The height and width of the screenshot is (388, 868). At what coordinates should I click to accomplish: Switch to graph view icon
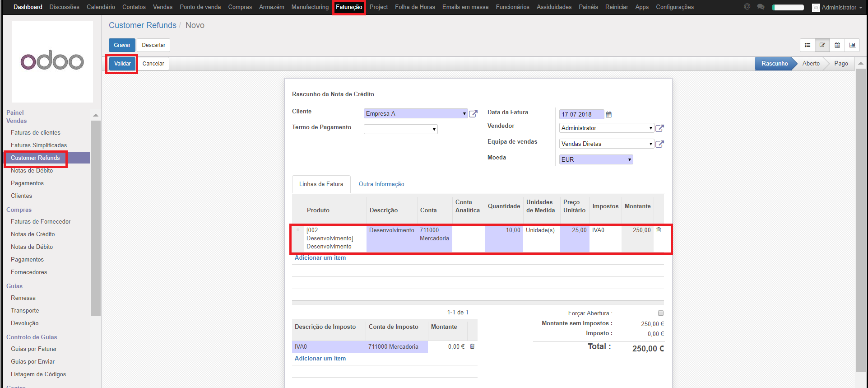[x=852, y=45]
